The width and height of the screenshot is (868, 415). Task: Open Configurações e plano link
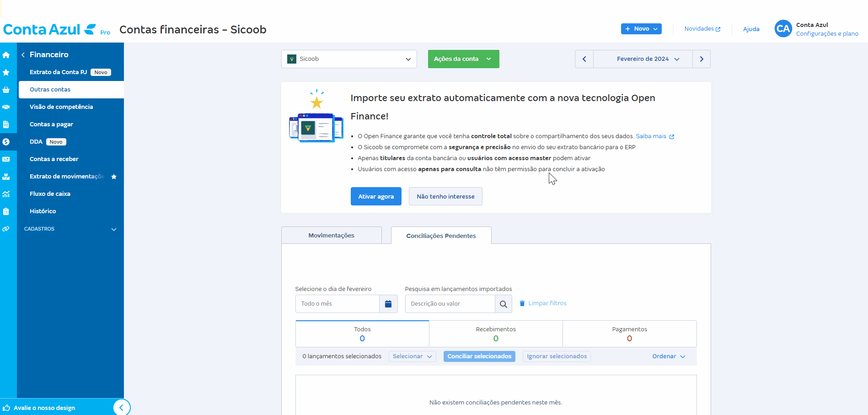point(827,34)
